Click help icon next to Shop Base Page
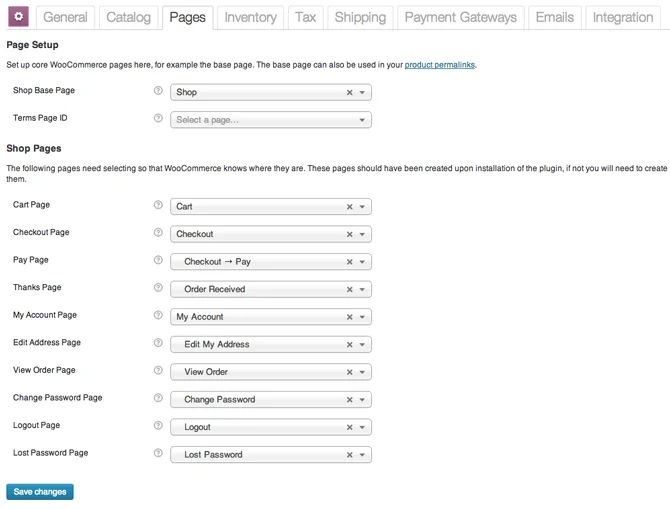670x509 pixels. pos(158,91)
